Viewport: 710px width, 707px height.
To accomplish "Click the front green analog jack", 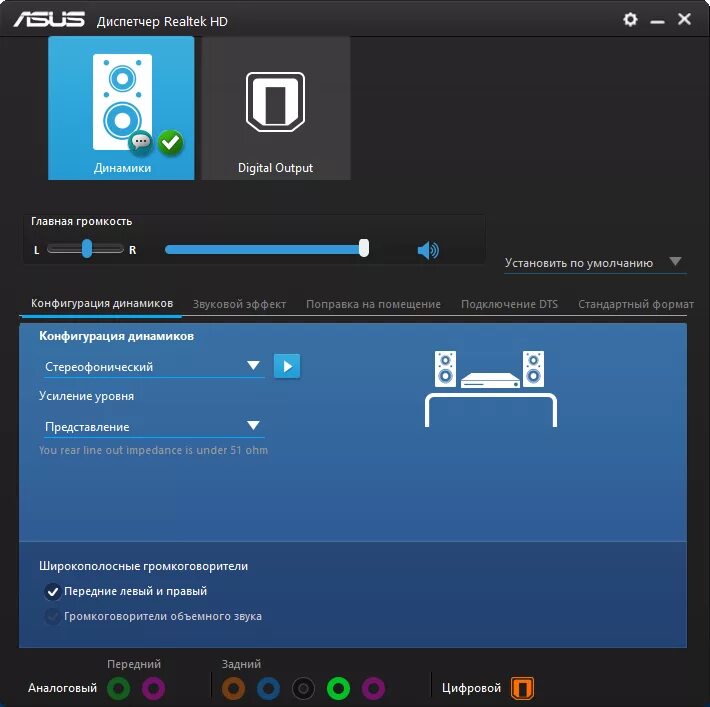I will pyautogui.click(x=119, y=688).
